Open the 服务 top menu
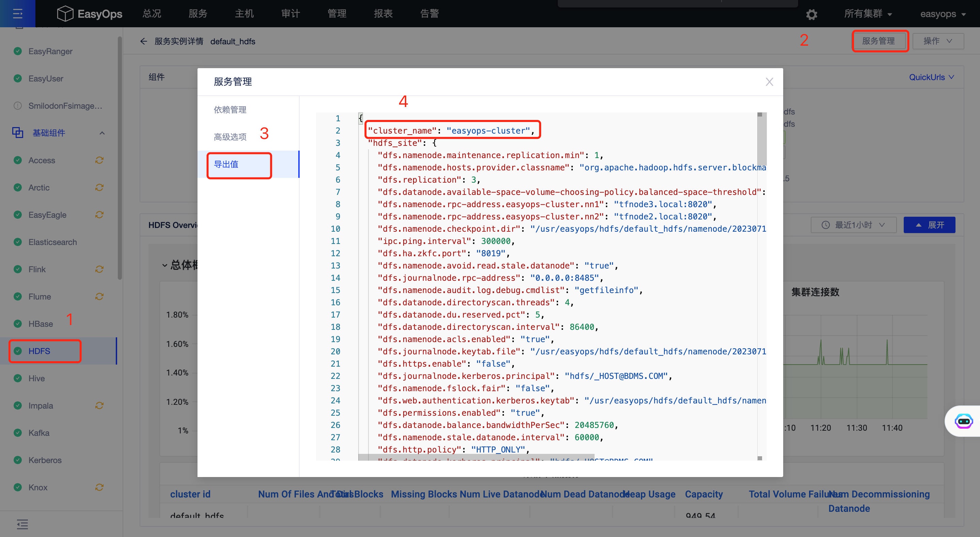 (198, 14)
